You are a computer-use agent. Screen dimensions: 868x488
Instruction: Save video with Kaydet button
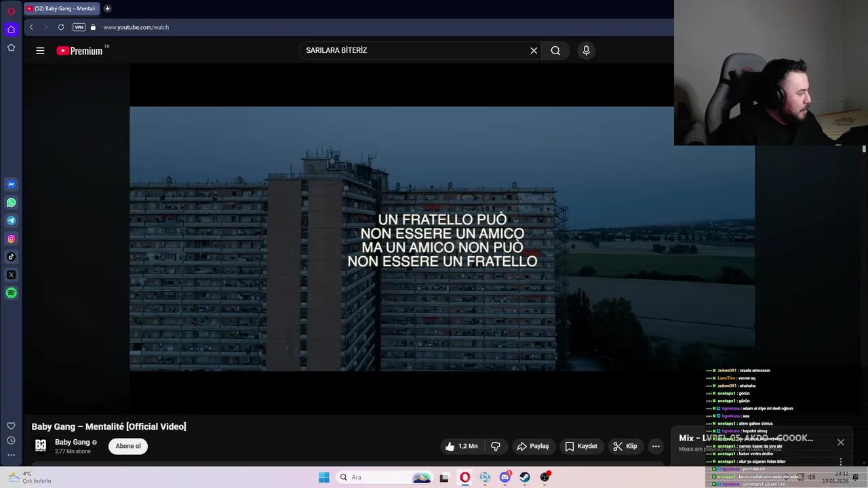[581, 446]
